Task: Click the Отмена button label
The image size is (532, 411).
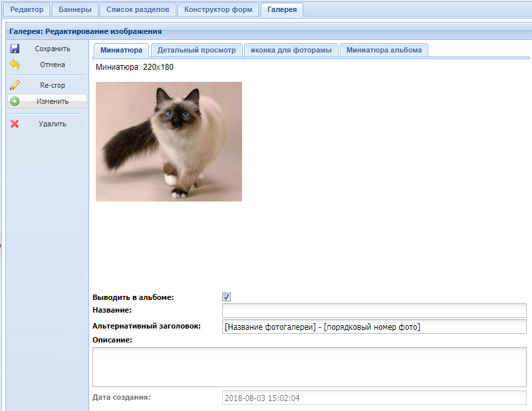Action: click(53, 65)
